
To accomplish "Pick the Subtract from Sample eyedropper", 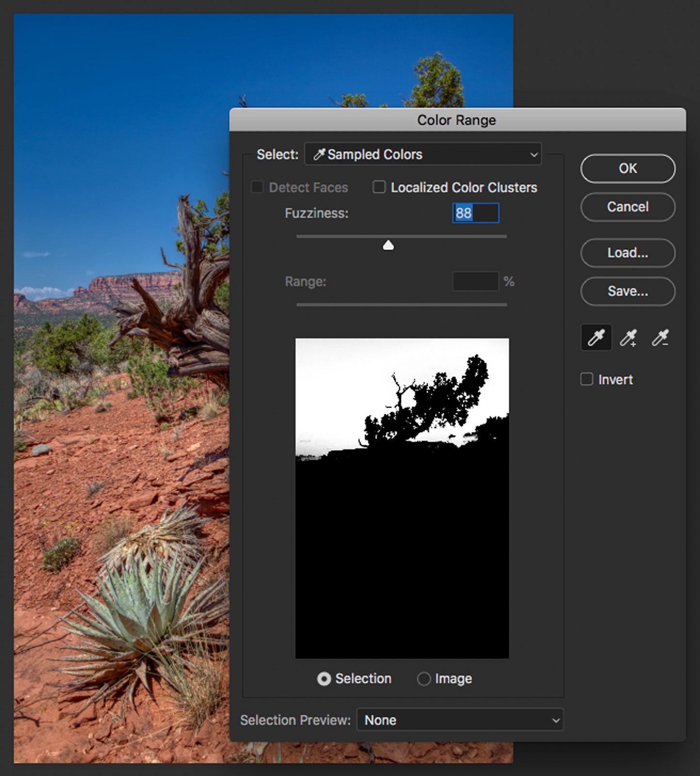I will [x=660, y=338].
